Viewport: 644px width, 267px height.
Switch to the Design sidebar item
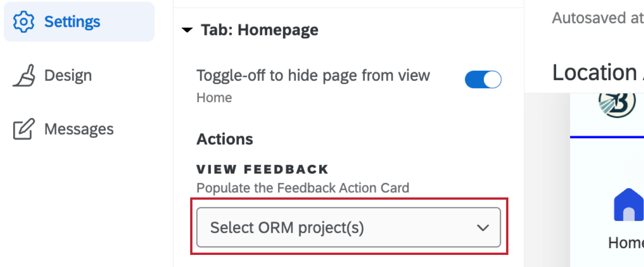67,75
